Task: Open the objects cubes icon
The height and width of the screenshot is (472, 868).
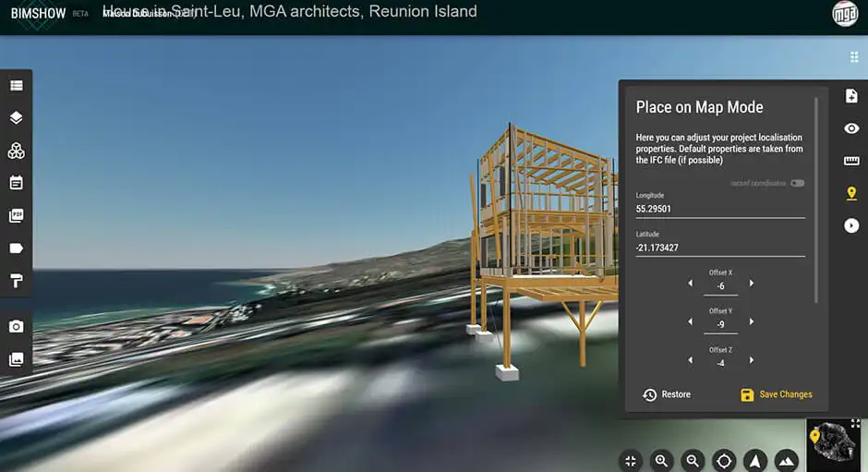Action: (x=16, y=151)
